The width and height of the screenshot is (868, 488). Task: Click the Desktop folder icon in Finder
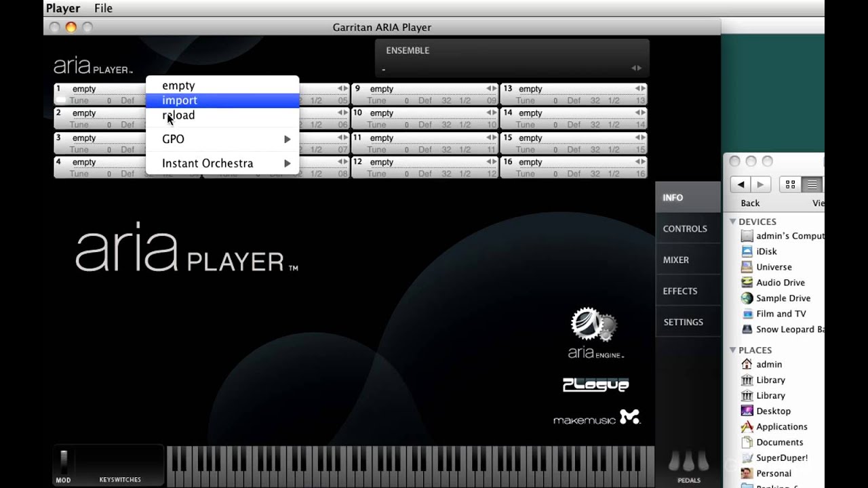click(747, 411)
